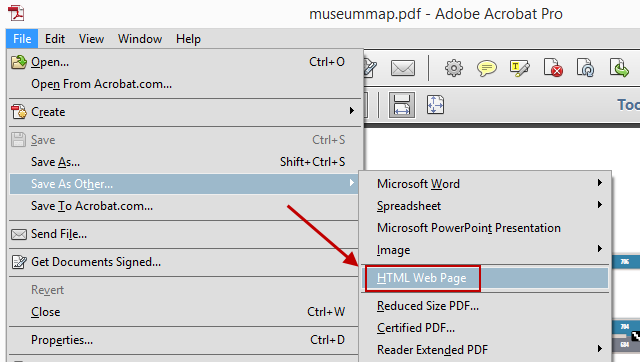
Task: Open the Edit menu
Action: click(x=55, y=39)
